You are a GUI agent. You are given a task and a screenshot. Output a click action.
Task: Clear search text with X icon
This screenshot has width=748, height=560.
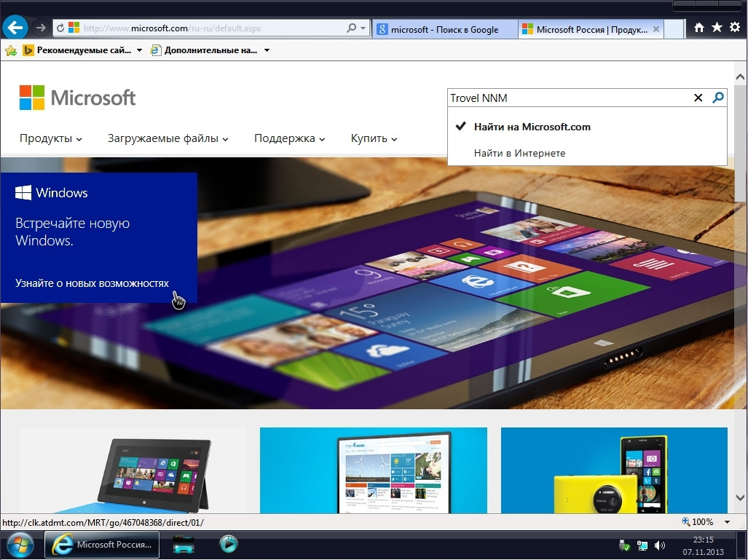[698, 98]
